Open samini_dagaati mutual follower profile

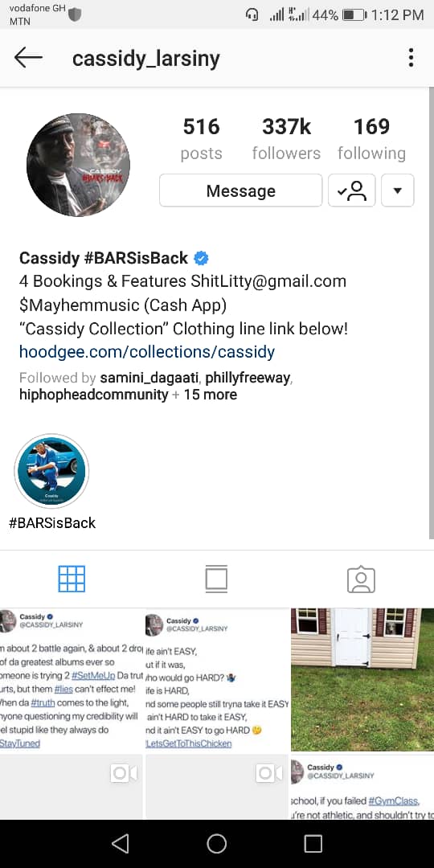pyautogui.click(x=149, y=378)
